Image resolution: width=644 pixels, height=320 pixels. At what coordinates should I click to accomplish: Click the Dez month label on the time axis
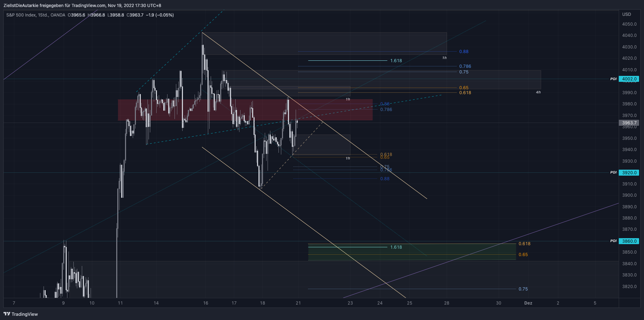(x=528, y=303)
